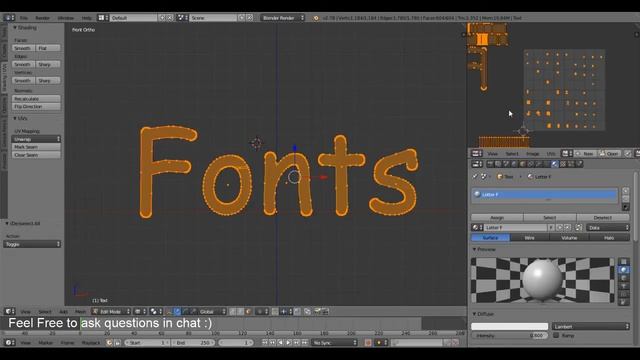Click the Flip Direction button
The width and height of the screenshot is (640, 360).
tap(36, 107)
